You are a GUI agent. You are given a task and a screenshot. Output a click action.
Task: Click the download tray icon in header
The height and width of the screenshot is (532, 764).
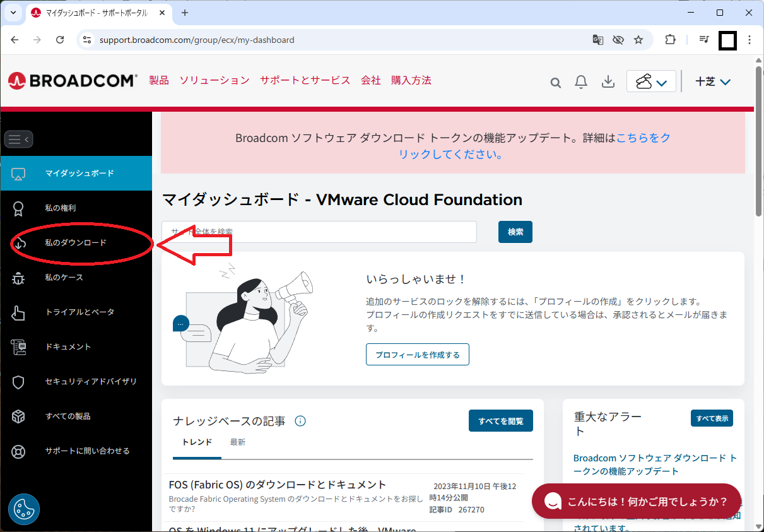(608, 82)
